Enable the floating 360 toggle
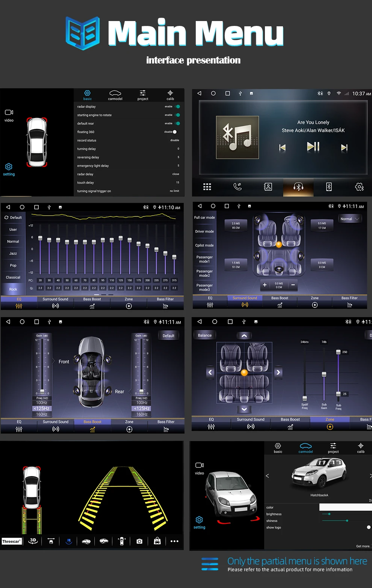Screen dimensions: 372x588 pyautogui.click(x=175, y=132)
